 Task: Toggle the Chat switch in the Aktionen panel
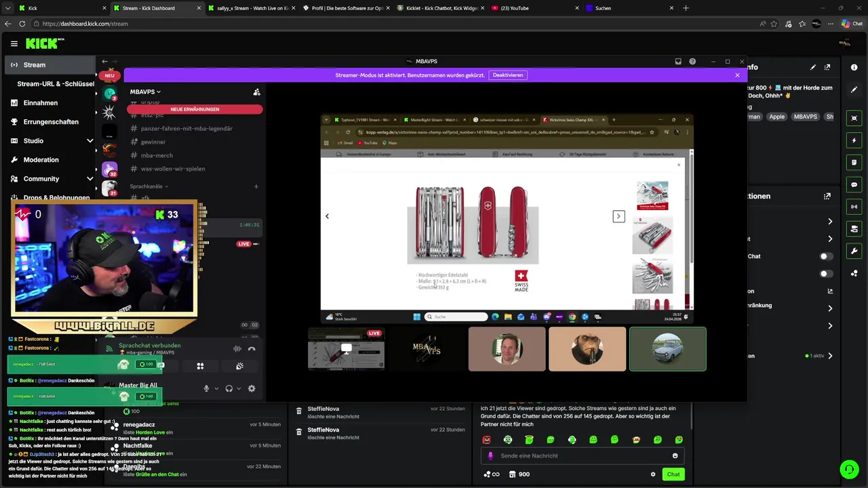point(826,256)
